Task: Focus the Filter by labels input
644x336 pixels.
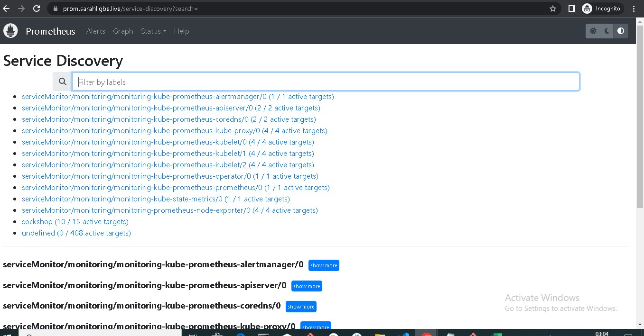Action: click(326, 82)
